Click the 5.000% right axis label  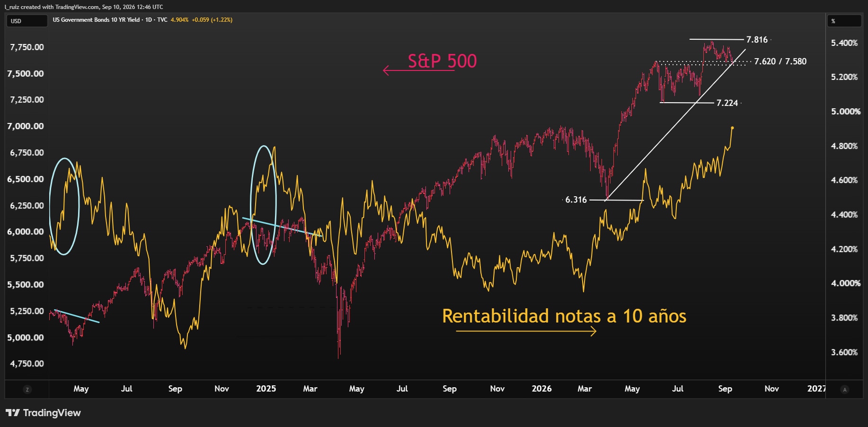click(846, 112)
